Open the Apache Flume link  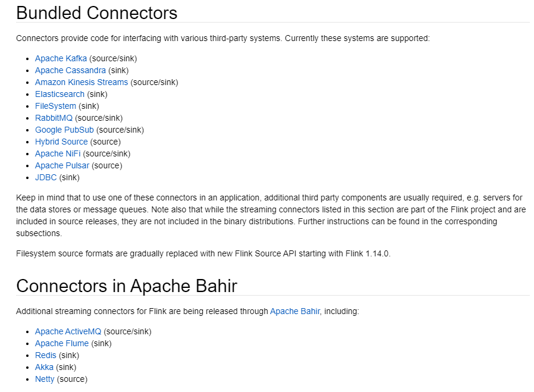click(62, 344)
